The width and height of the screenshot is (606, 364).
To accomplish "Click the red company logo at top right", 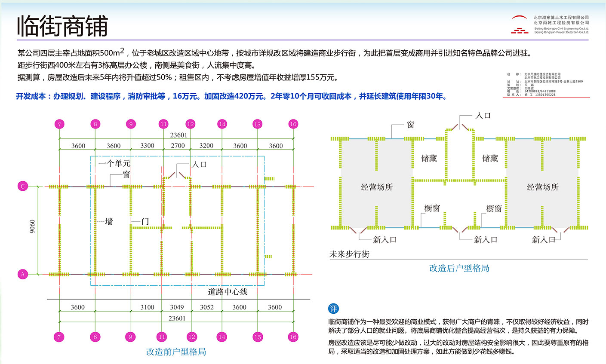I will [x=520, y=24].
